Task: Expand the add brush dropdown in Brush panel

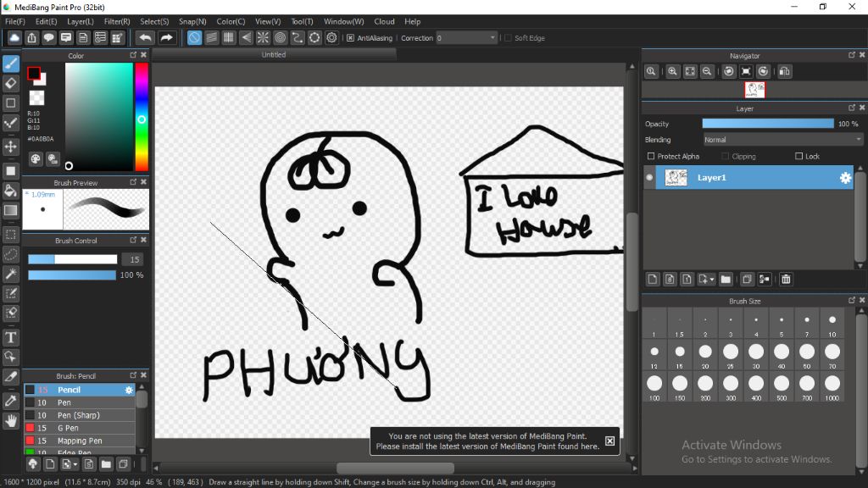Action: 75,464
